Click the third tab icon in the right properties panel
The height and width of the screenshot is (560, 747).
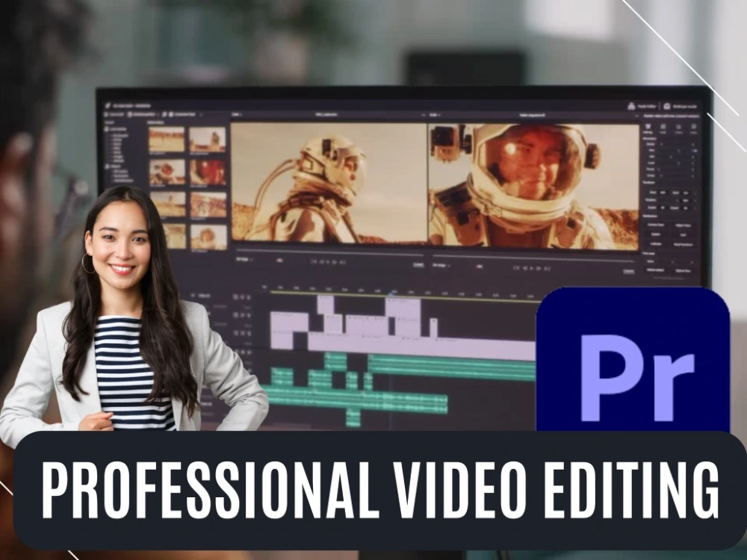678,127
